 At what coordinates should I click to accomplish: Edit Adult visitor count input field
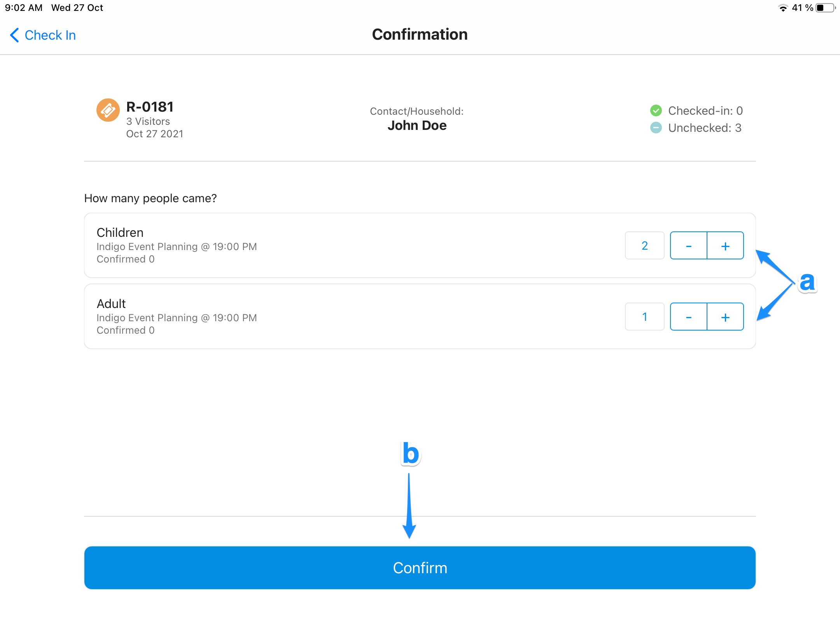644,316
